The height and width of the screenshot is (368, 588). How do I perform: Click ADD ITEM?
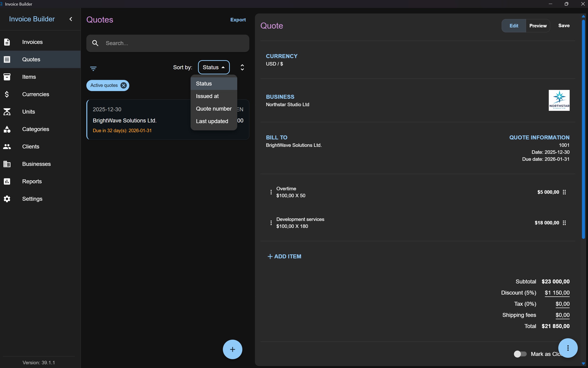point(284,256)
